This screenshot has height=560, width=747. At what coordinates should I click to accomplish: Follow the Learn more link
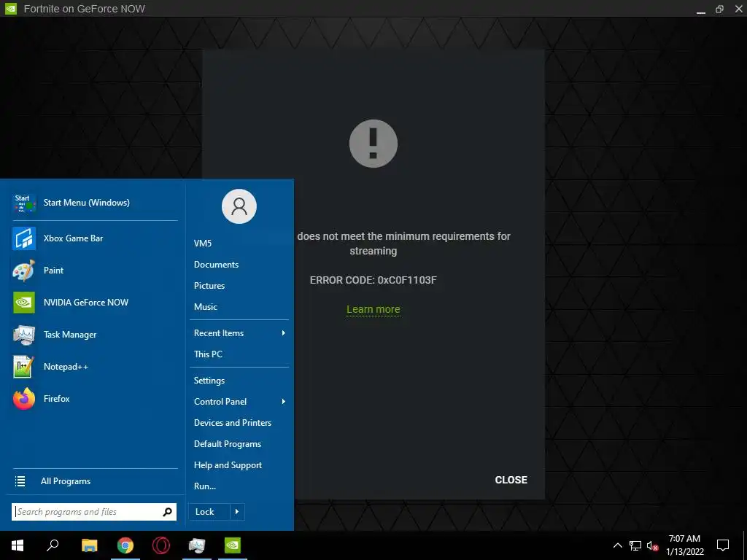click(373, 309)
